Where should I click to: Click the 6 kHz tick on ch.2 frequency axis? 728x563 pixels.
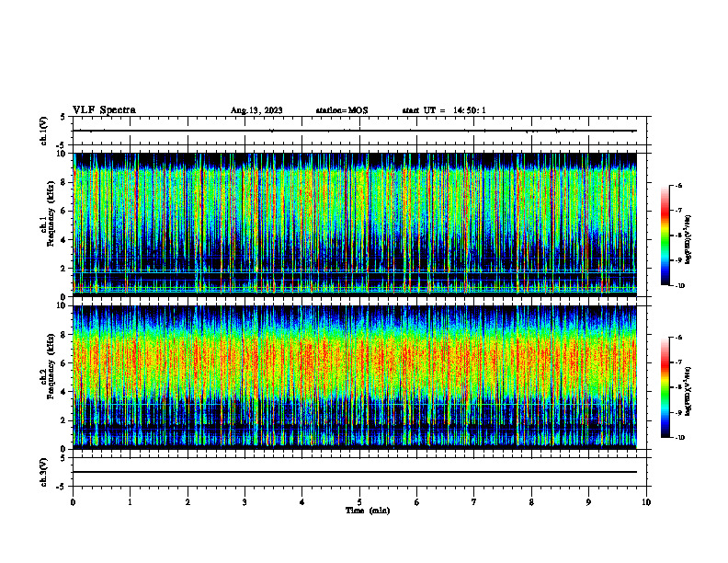[x=64, y=363]
